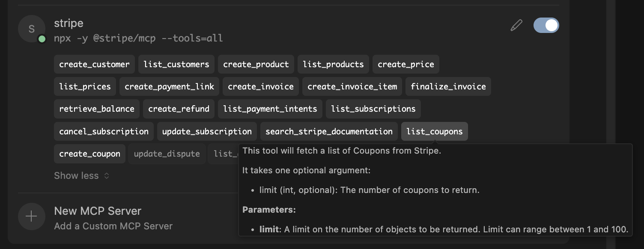Click the create_refund tool chip
Image resolution: width=644 pixels, height=249 pixels.
tap(179, 109)
